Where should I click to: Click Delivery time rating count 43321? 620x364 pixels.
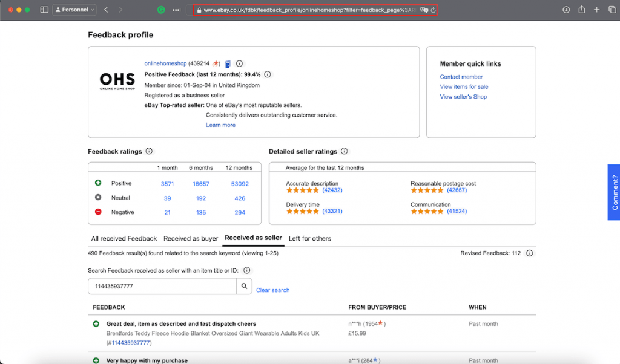(x=332, y=211)
